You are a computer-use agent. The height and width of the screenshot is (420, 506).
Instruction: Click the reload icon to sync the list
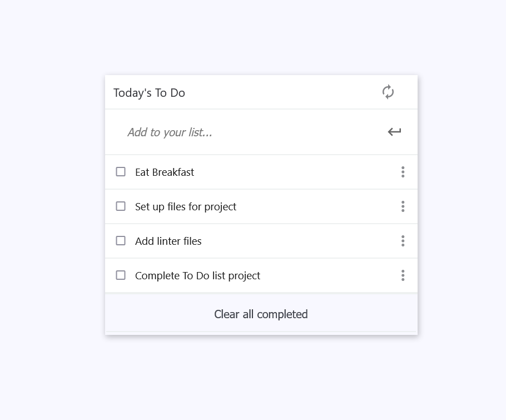coord(388,92)
